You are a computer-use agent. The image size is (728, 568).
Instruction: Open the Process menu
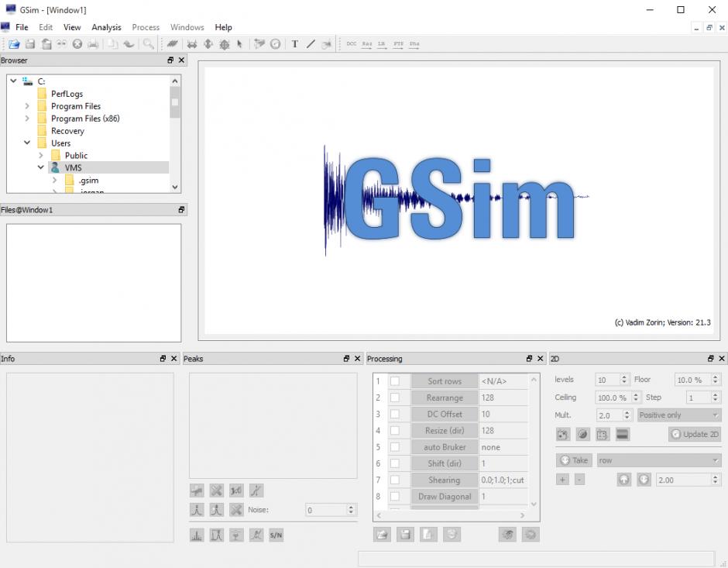point(146,27)
